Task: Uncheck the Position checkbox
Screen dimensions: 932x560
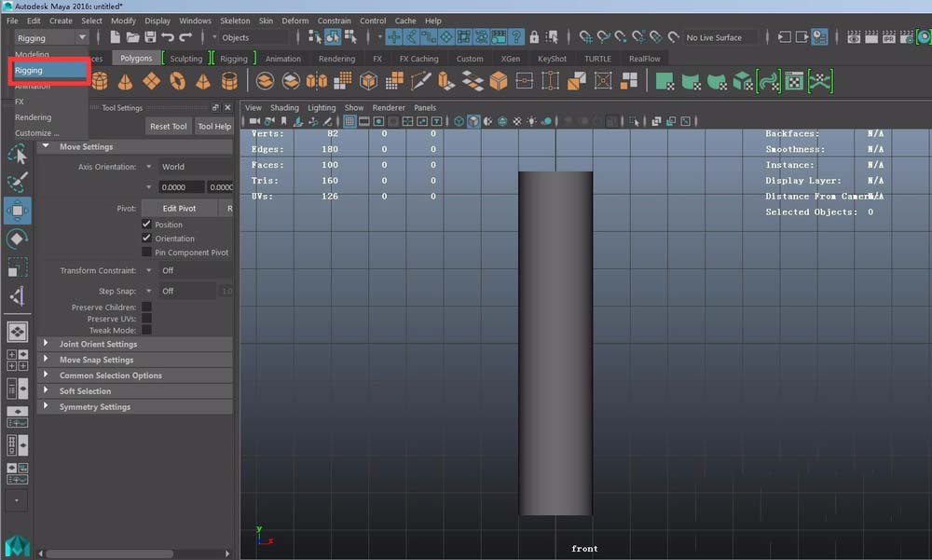Action: 146,225
